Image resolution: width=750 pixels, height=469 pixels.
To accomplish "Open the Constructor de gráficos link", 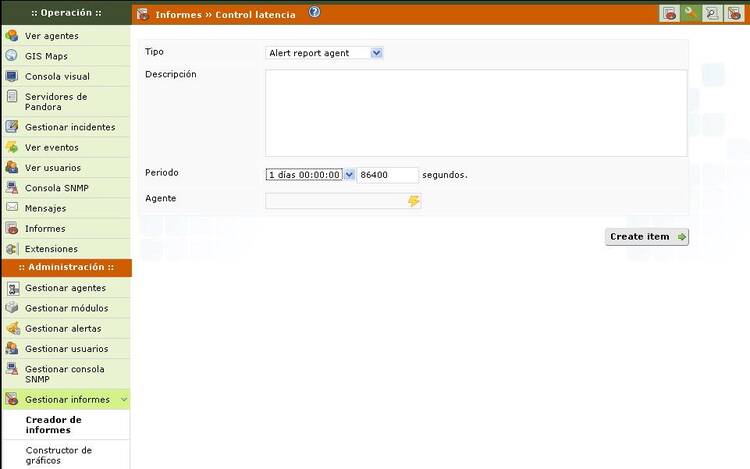I will coord(58,455).
